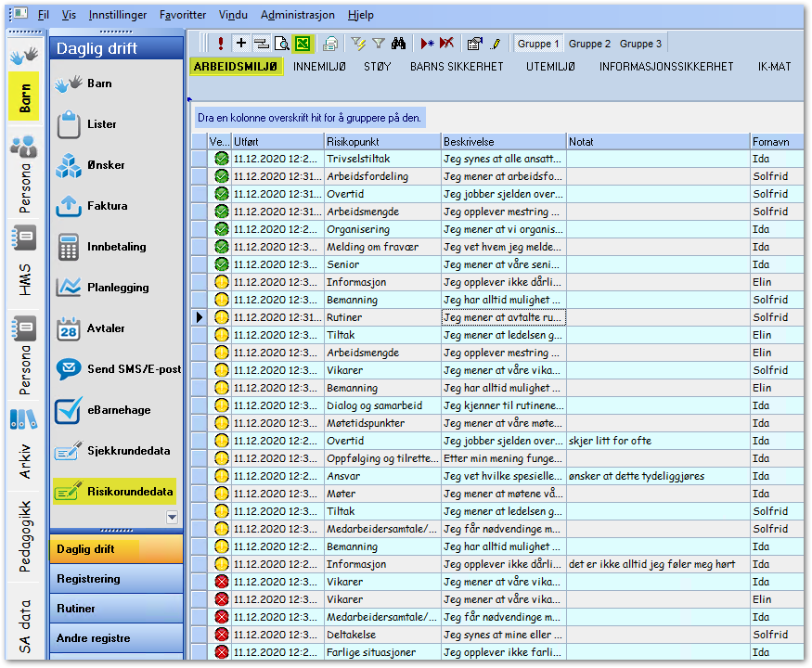Open the properties form icon in toolbar
Screen dimensions: 812x668
click(x=474, y=44)
